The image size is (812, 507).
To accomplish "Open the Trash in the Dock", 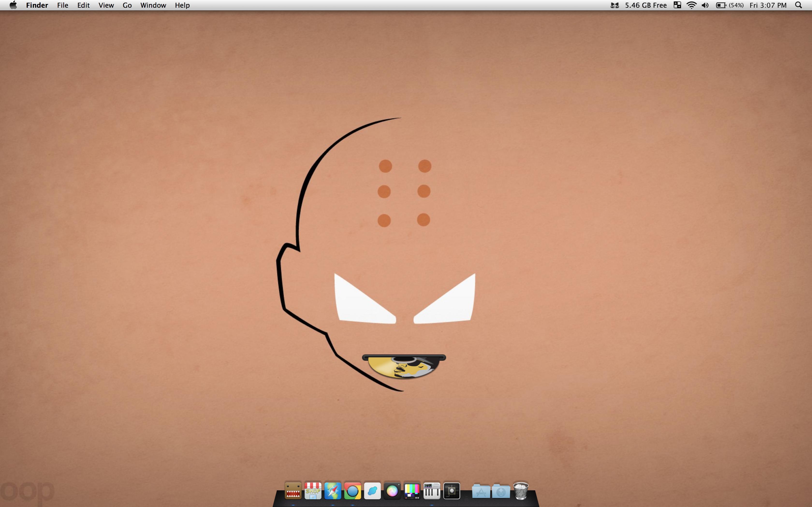I will (521, 491).
